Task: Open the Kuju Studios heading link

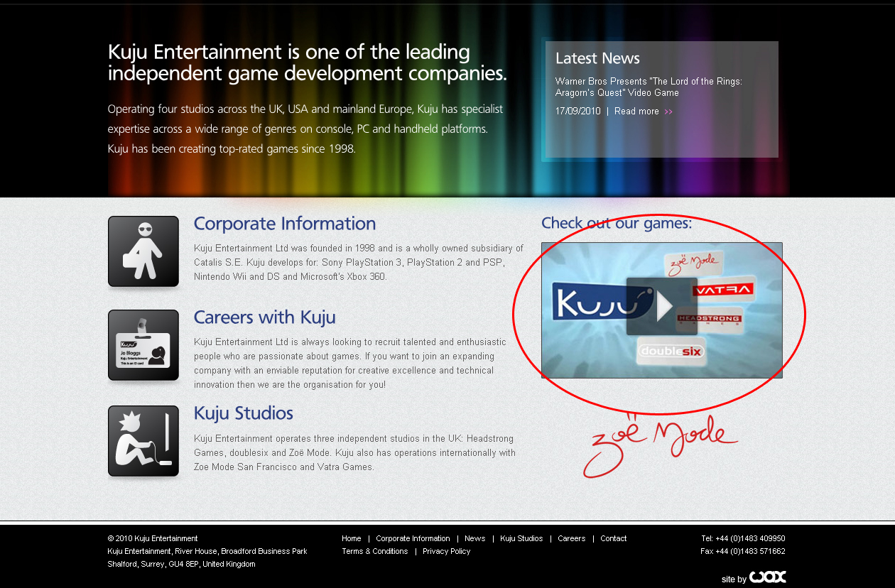Action: coord(243,413)
